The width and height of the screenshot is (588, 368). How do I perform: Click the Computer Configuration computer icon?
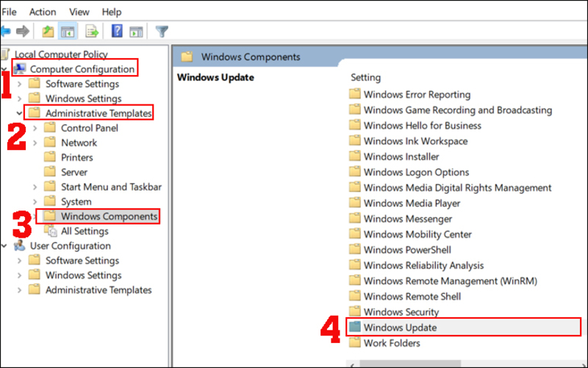pyautogui.click(x=20, y=69)
